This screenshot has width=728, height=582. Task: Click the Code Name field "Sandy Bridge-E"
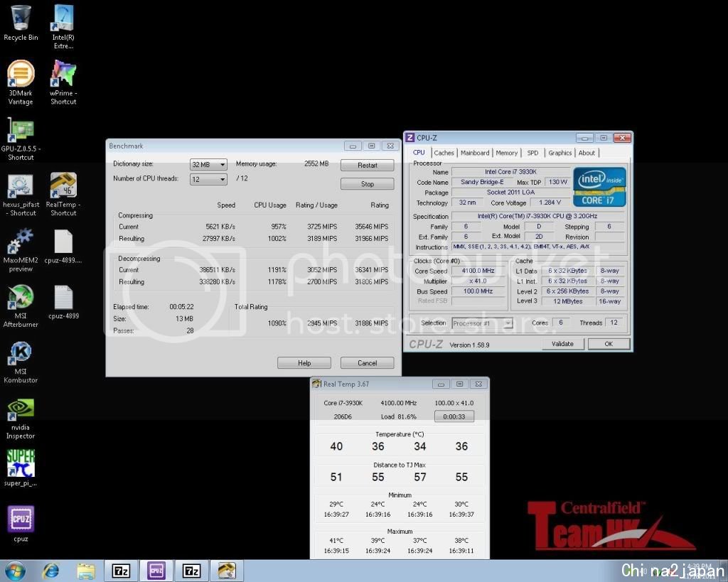click(x=482, y=182)
